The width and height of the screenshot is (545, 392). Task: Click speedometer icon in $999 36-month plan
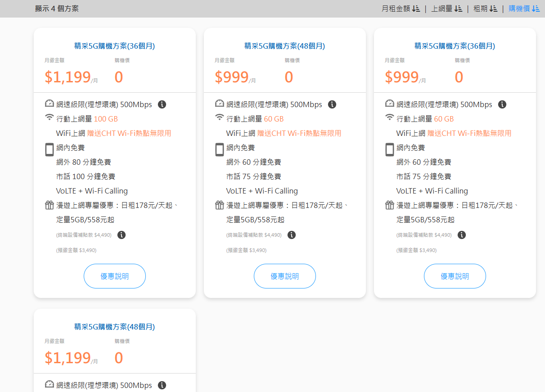390,104
